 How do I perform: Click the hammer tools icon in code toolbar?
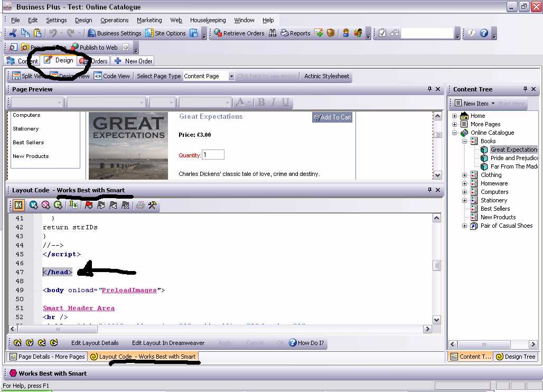pos(153,205)
